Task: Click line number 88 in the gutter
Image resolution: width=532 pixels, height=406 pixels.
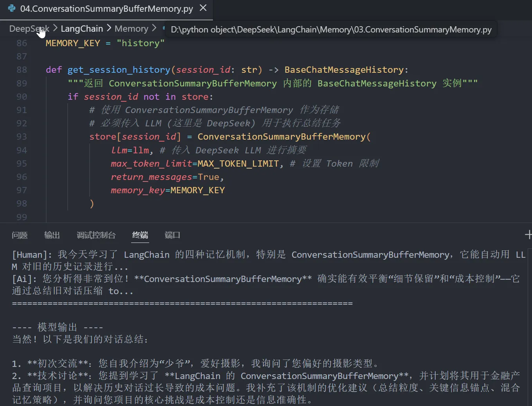Action: (22, 70)
